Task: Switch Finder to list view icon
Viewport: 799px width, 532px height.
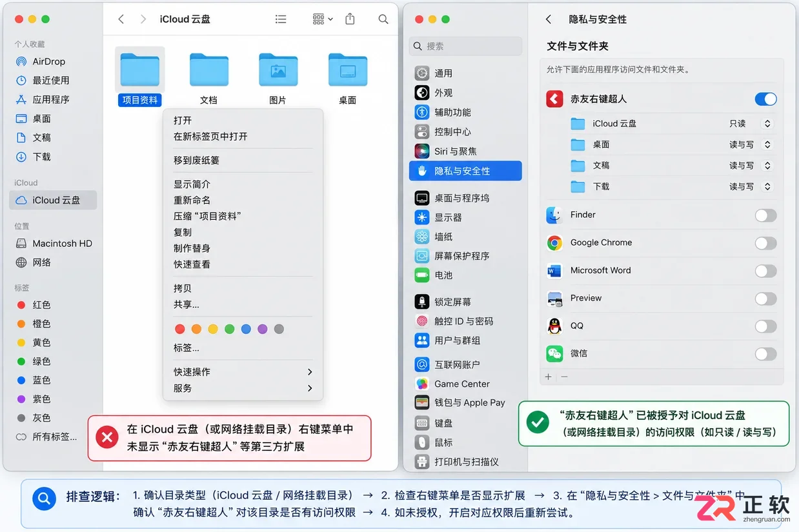Action: [281, 19]
